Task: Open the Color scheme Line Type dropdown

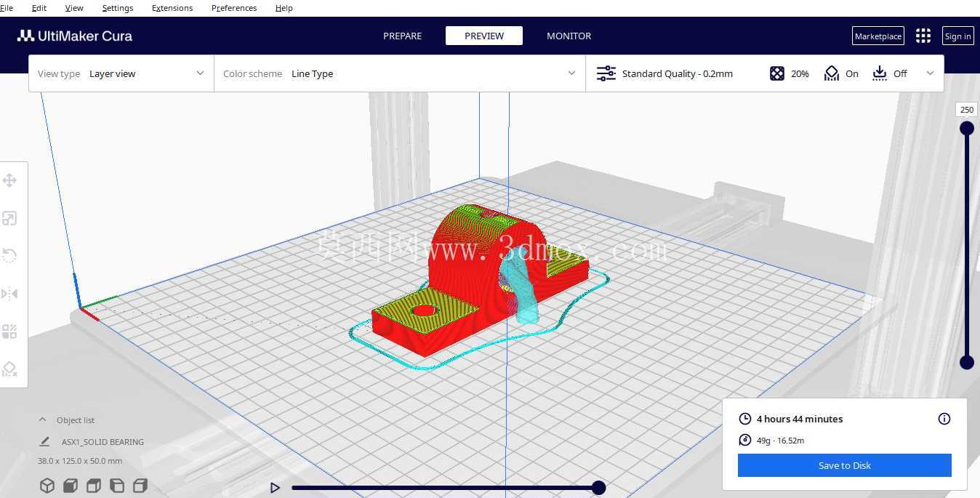Action: click(400, 73)
